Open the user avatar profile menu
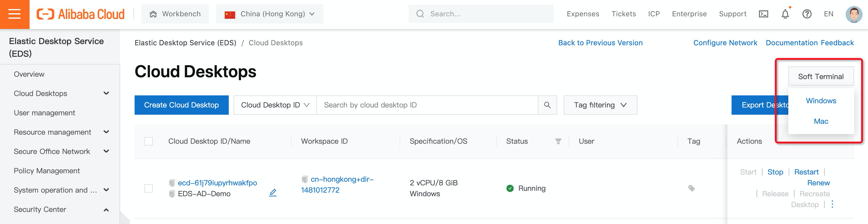This screenshot has width=868, height=224. click(x=854, y=14)
